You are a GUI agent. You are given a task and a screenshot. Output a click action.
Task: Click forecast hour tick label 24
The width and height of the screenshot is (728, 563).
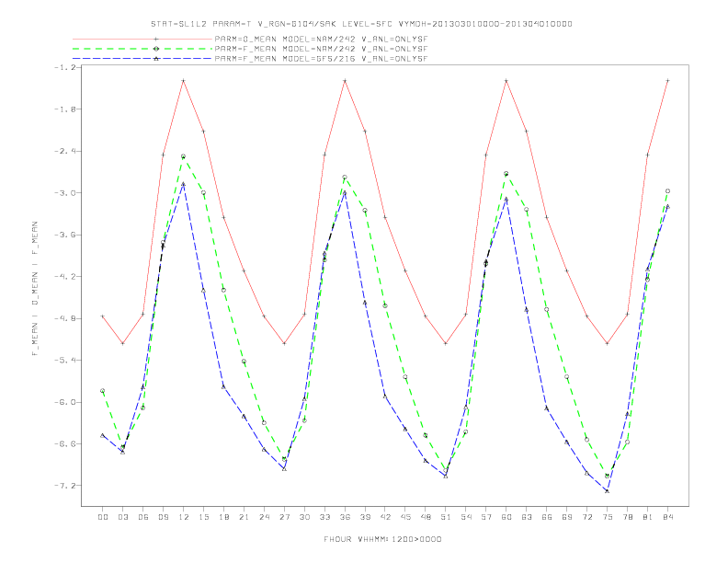point(264,517)
